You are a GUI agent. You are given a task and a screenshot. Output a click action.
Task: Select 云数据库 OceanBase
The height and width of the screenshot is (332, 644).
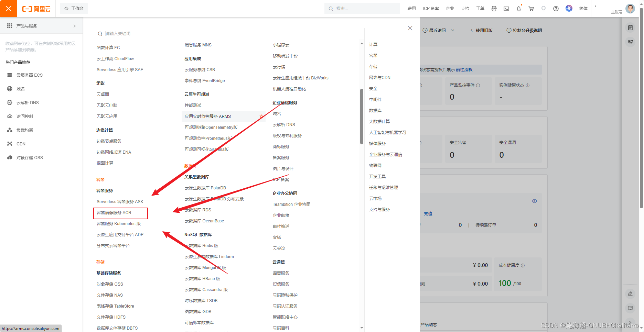point(204,221)
